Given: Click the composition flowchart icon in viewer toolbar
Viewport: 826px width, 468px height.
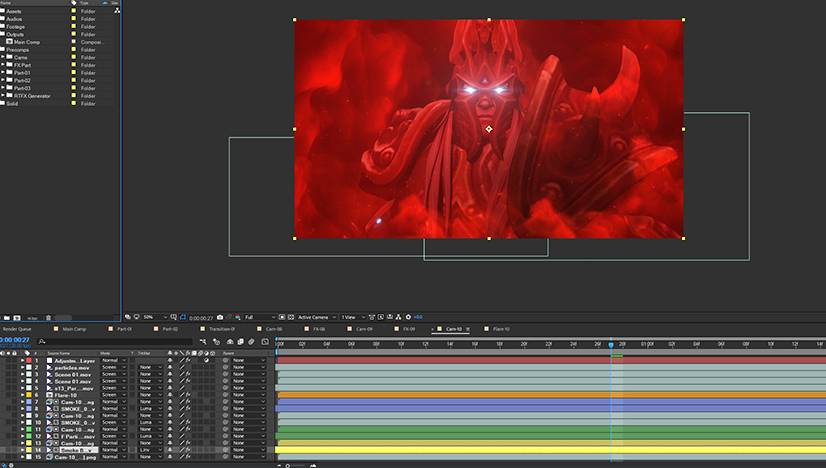Looking at the screenshot, I should (398, 317).
